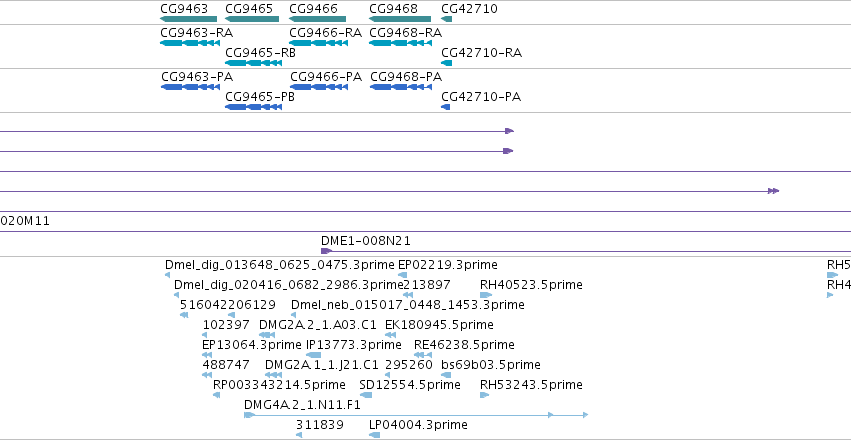
Task: Open transcript CG9463-RA
Action: pos(190,43)
